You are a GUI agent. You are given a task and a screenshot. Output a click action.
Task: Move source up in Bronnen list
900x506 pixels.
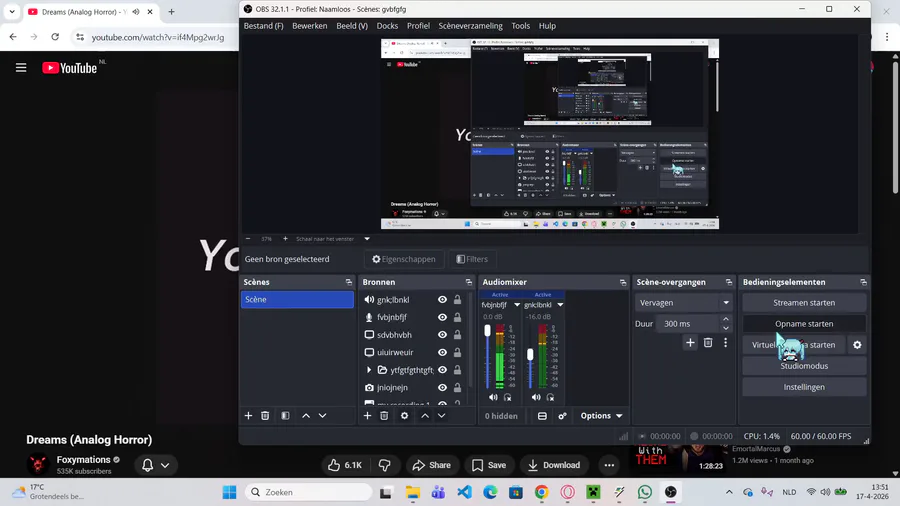point(425,415)
